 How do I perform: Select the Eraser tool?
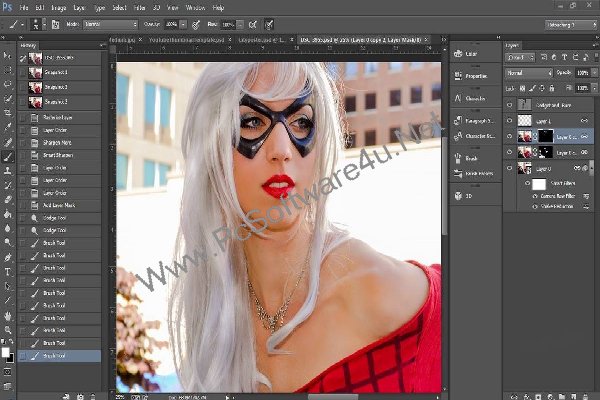click(x=7, y=199)
